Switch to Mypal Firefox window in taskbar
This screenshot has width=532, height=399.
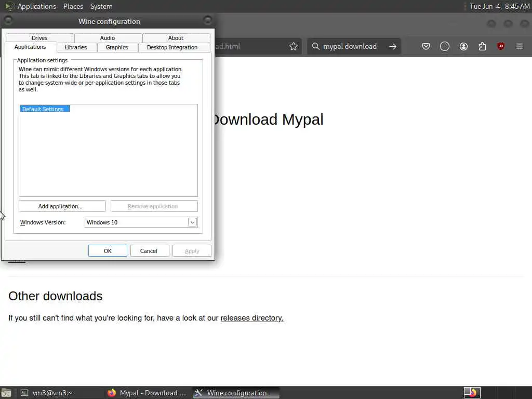point(147,393)
